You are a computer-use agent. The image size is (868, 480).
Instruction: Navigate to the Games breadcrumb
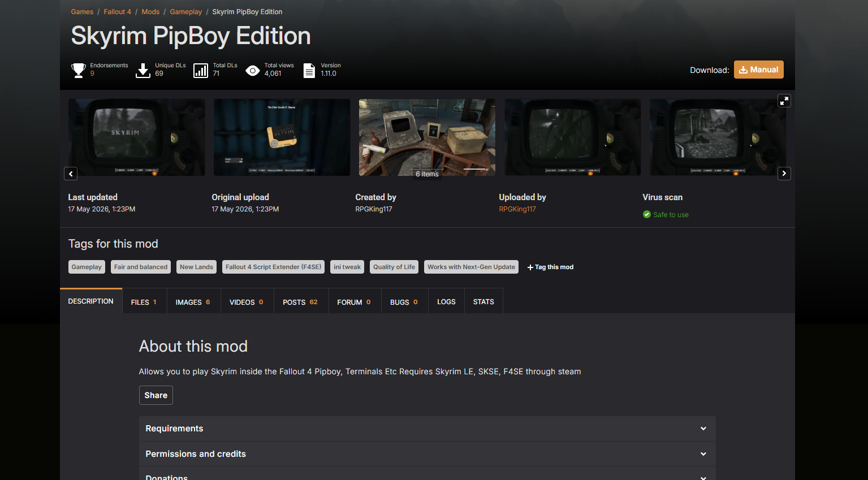click(82, 12)
